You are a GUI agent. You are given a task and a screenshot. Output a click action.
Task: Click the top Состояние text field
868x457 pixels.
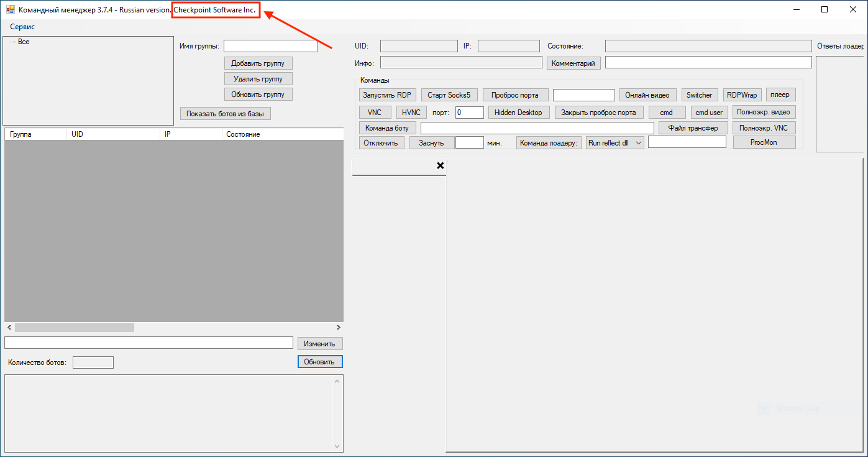708,46
